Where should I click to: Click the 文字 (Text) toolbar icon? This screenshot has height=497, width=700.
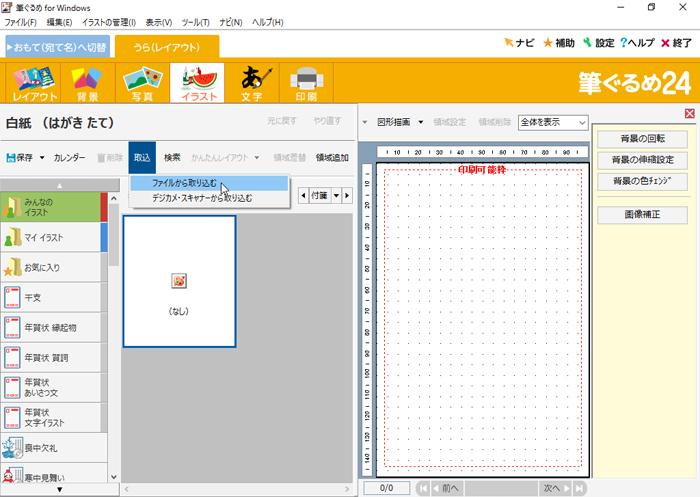[251, 84]
